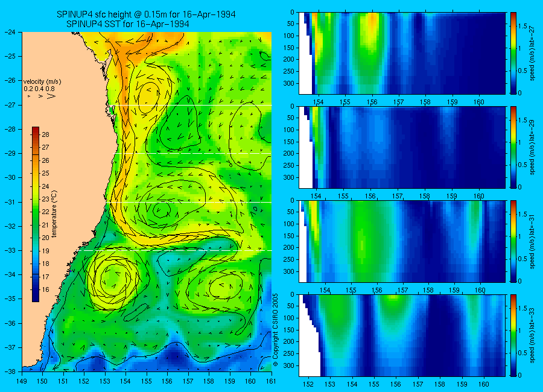The height and width of the screenshot is (392, 543).
Task: Click the SST map's '−38' latitude label
Action: 11,371
